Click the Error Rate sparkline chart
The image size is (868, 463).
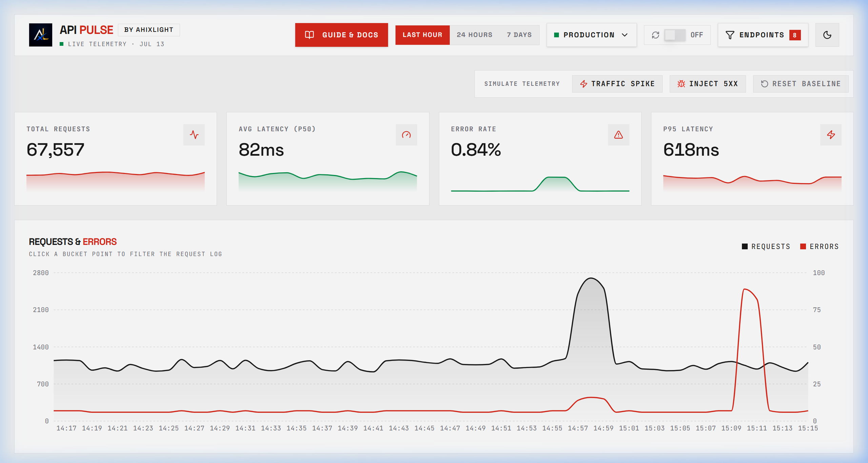click(540, 184)
